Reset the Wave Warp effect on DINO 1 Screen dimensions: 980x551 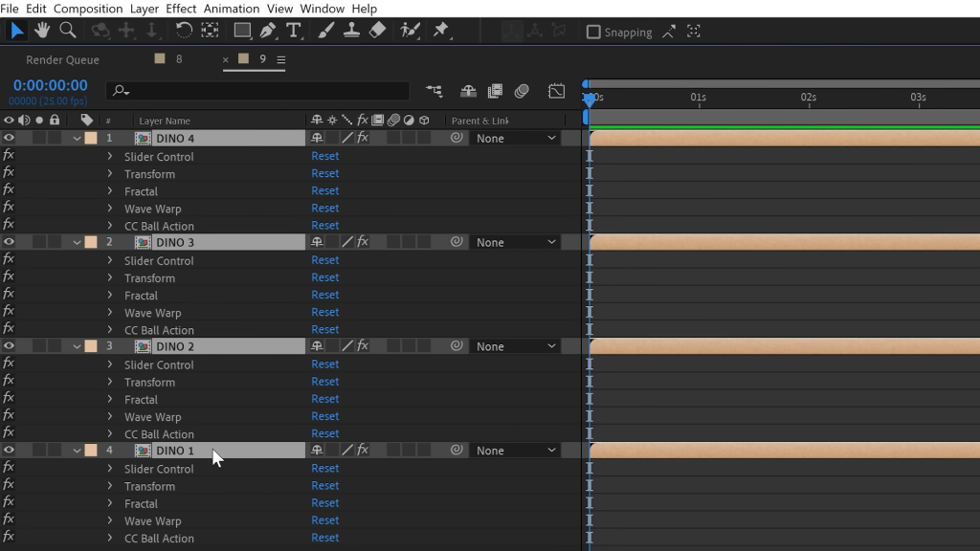[x=325, y=519]
